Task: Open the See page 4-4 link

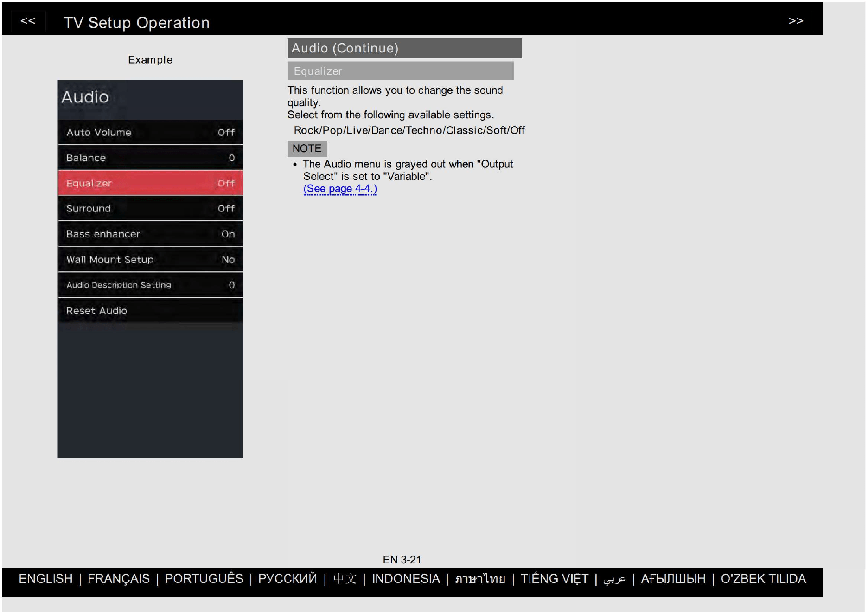Action: tap(340, 189)
